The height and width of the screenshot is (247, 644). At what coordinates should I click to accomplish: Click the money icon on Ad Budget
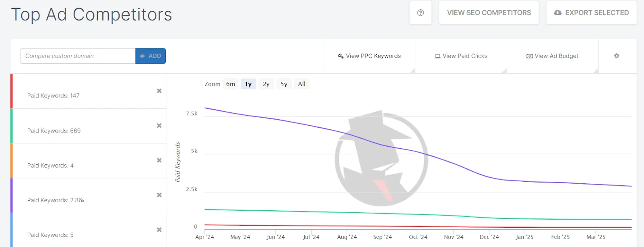click(x=529, y=56)
